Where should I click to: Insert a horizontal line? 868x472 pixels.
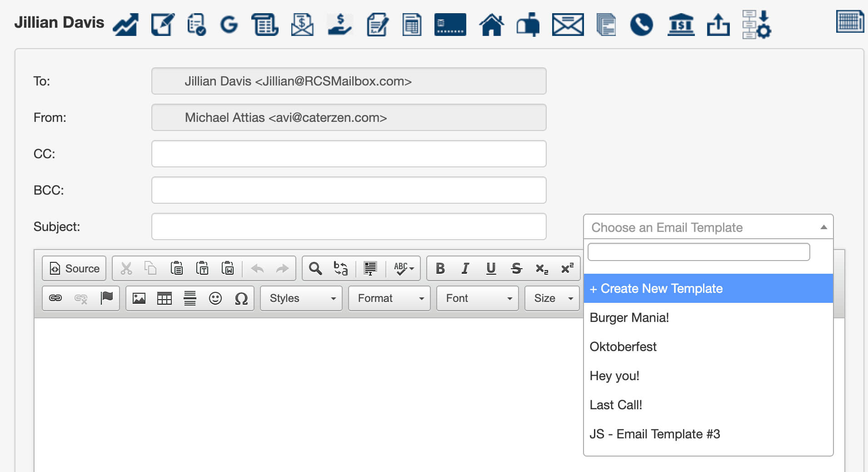point(190,298)
